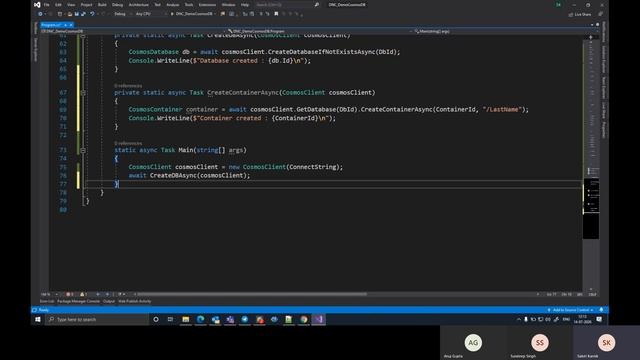This screenshot has width=640, height=360.
Task: Open the Help menu
Action: [x=245, y=5]
